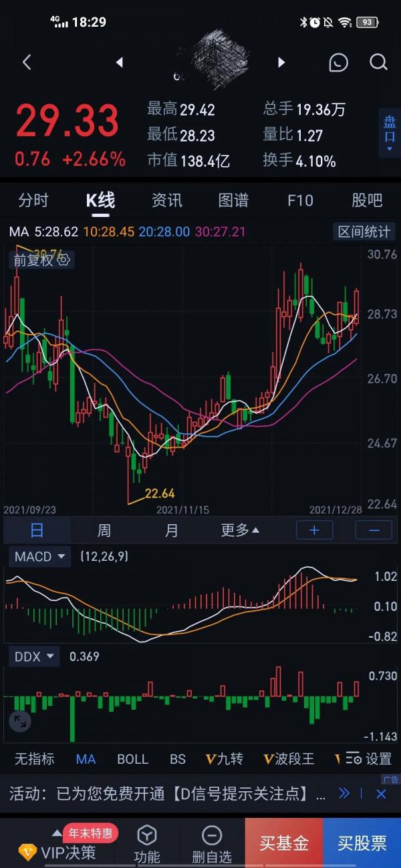The width and height of the screenshot is (401, 868).
Task: Tap the DDX value 0.369
Action: pos(84,656)
